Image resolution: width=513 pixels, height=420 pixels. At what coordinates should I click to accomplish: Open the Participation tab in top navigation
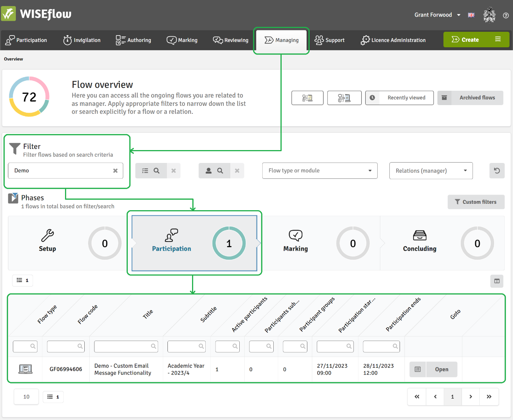point(26,40)
